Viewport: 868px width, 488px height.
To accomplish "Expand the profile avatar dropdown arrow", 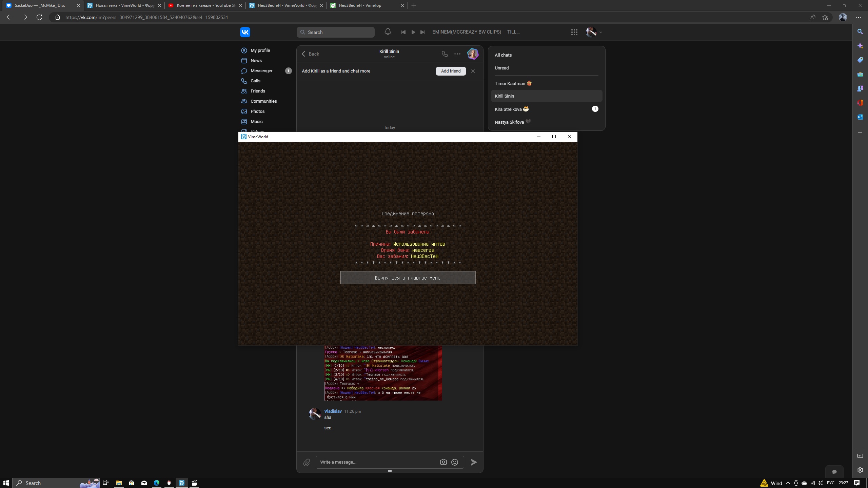I will (x=601, y=32).
